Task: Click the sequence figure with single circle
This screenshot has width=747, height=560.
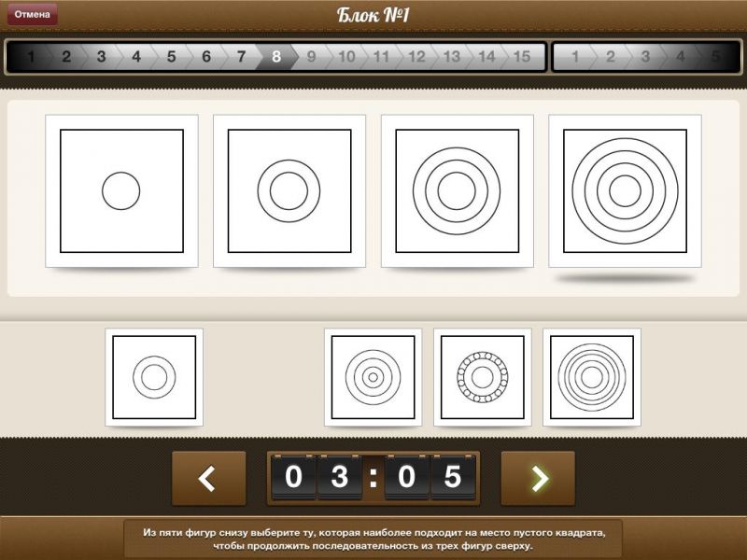Action: 121,191
